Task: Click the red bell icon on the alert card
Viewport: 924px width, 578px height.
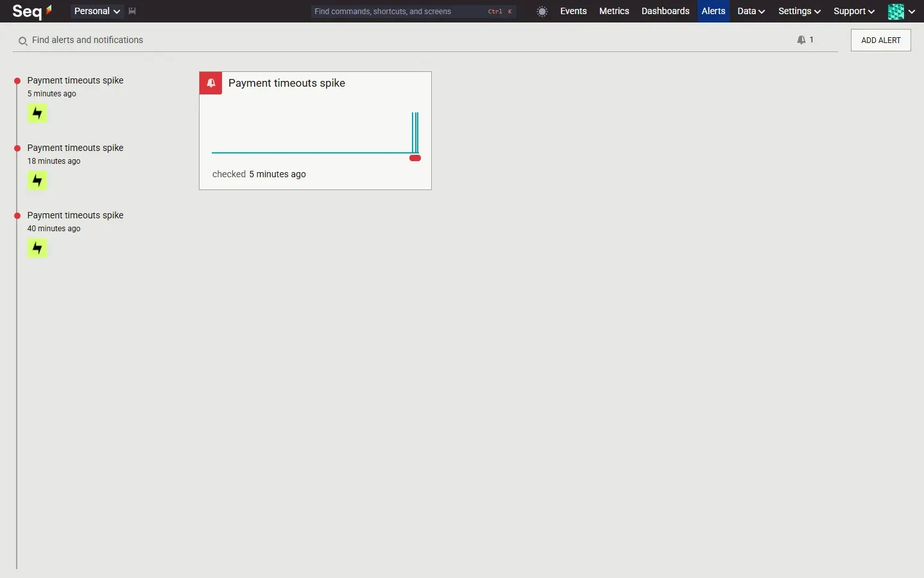Action: click(211, 83)
